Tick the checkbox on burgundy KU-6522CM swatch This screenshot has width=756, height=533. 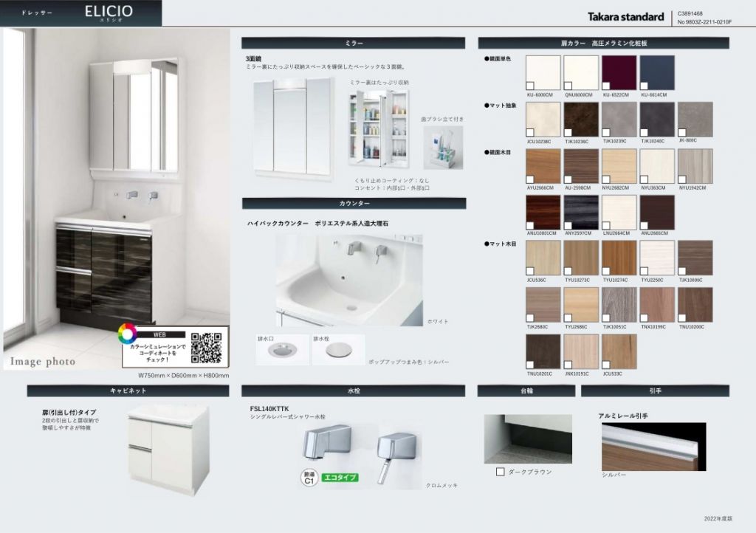point(606,86)
